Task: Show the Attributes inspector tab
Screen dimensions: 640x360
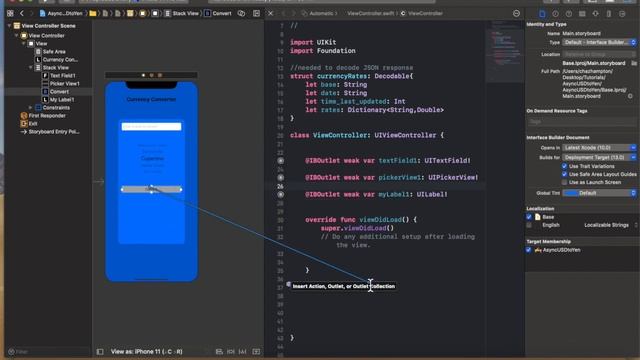Action: click(596, 14)
